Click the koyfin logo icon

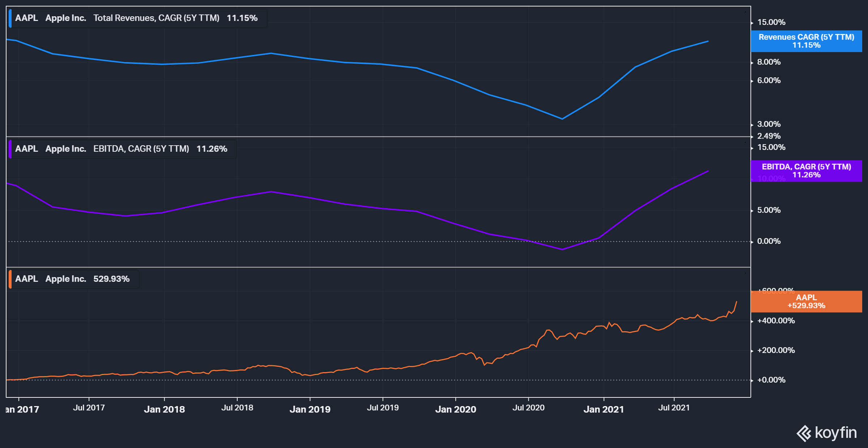coord(804,433)
